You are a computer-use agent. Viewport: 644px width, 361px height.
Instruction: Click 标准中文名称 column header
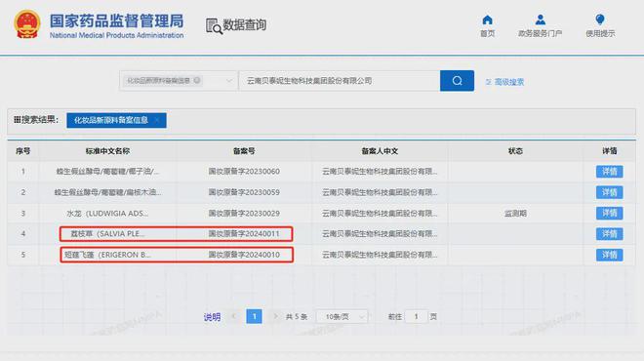tap(107, 151)
